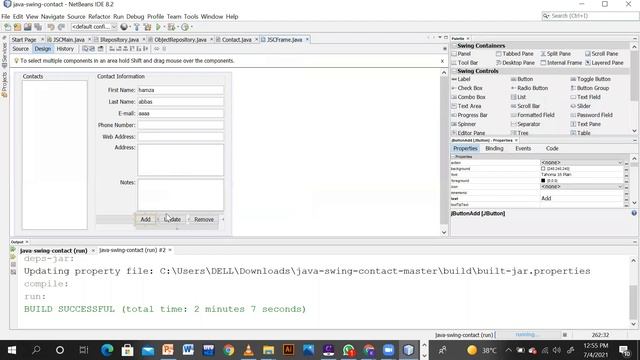Select Spinner from palette
Image resolution: width=640 pixels, height=360 pixels.
tap(464, 124)
